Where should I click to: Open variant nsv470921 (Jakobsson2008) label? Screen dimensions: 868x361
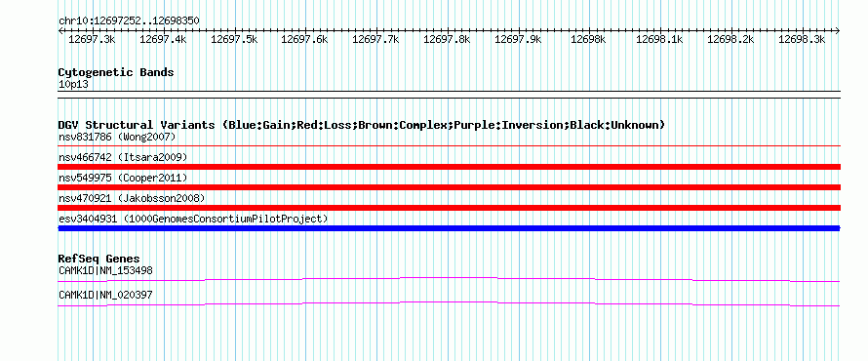click(132, 198)
